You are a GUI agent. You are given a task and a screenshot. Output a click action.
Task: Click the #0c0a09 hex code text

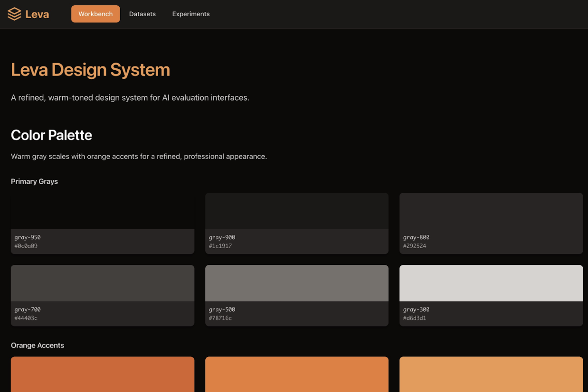point(26,246)
